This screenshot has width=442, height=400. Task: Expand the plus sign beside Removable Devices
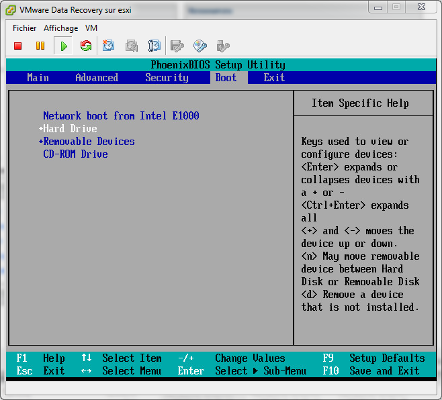click(41, 141)
